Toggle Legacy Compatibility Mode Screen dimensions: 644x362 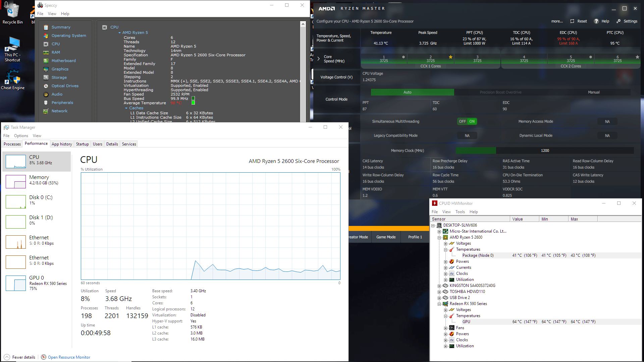coord(467,135)
